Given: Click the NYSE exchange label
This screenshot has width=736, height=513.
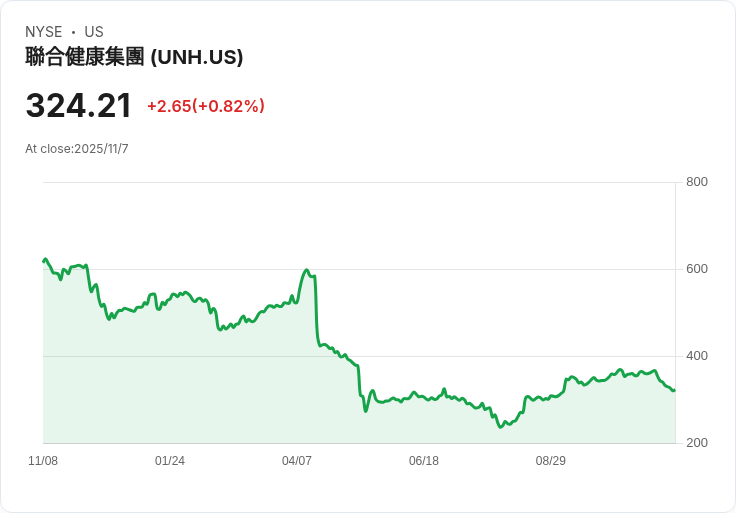Looking at the screenshot, I should (x=44, y=32).
